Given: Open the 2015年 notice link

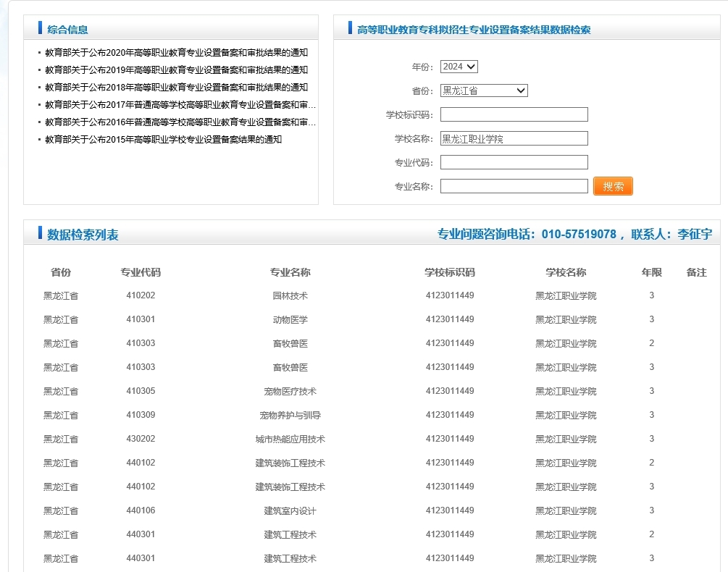Looking at the screenshot, I should click(x=163, y=140).
